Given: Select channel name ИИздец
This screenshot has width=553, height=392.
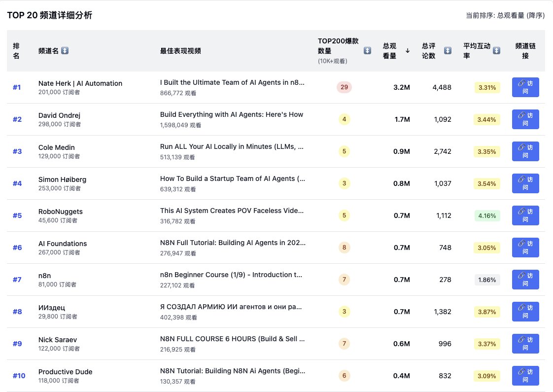Looking at the screenshot, I should [51, 308].
